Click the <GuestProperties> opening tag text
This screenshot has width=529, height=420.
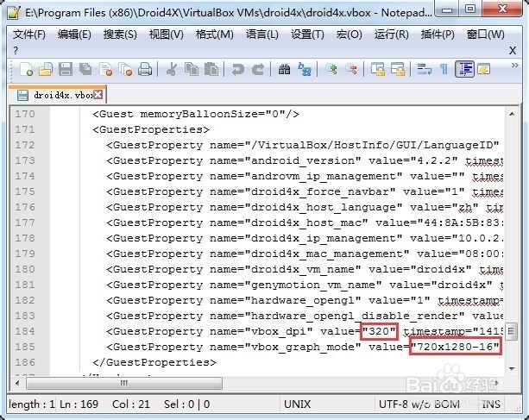151,129
